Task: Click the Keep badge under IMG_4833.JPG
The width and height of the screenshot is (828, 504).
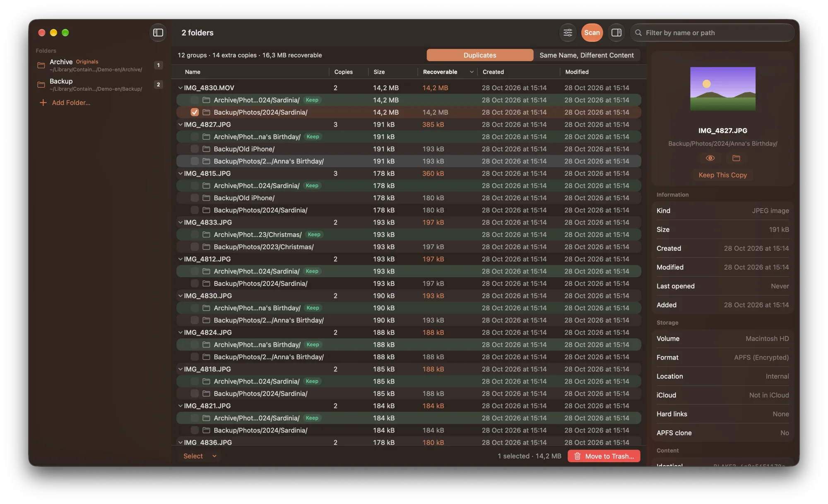Action: tap(314, 235)
